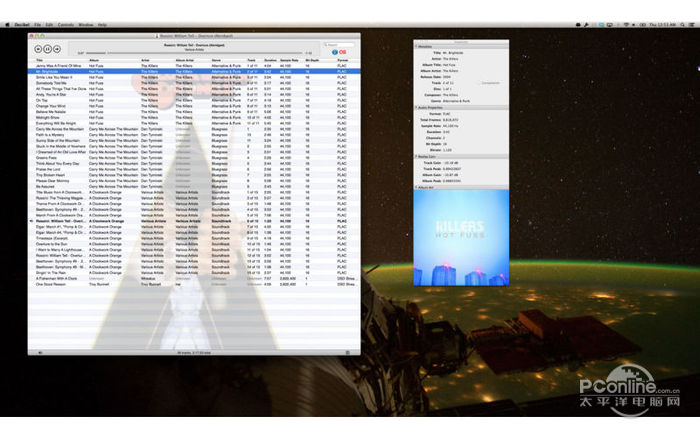The height and width of the screenshot is (438, 700).
Task: Click the Bitrate value under Audio Properties
Action: pyautogui.click(x=447, y=150)
